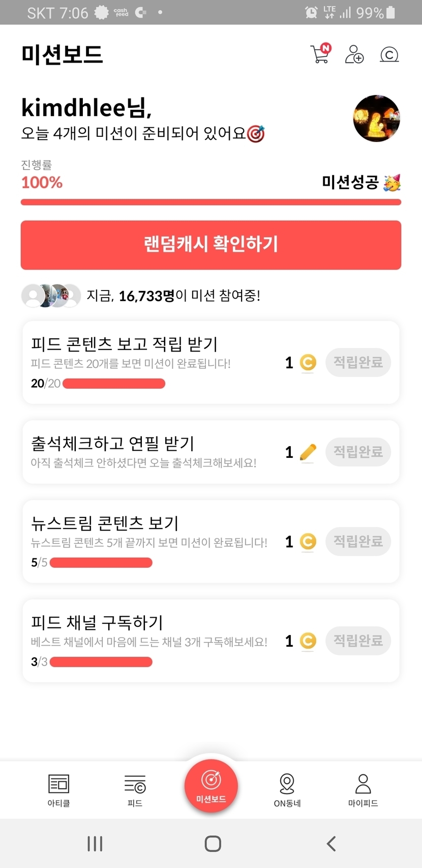Open the cash coin icon in header
Viewport: 422px width, 868px height.
coord(389,54)
